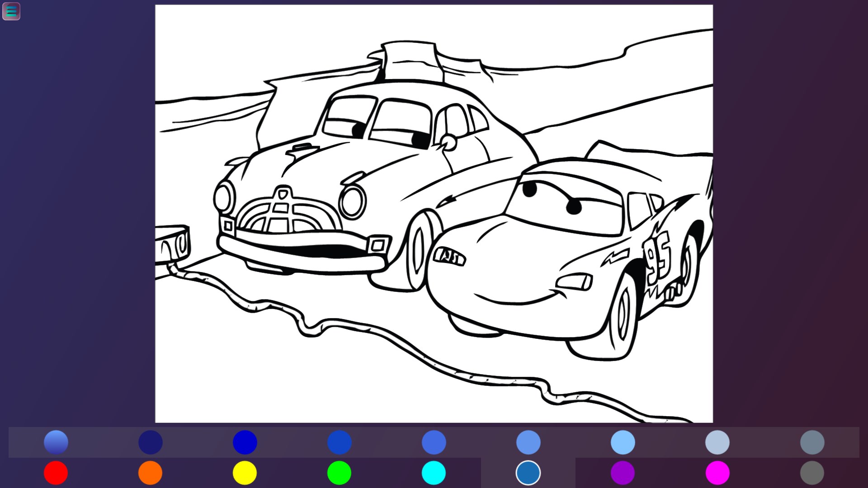Choose the sky blue swatch

point(623,442)
